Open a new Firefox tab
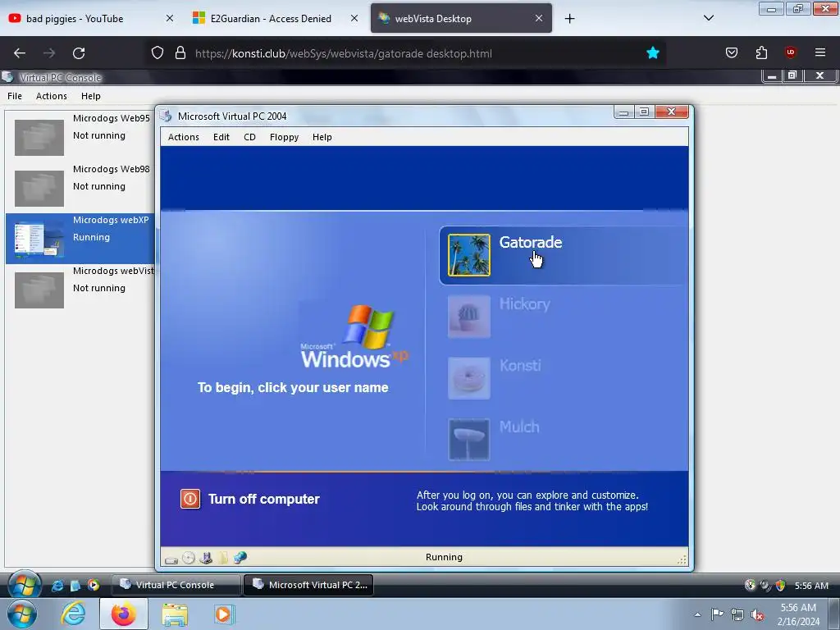Image resolution: width=840 pixels, height=630 pixels. [569, 19]
